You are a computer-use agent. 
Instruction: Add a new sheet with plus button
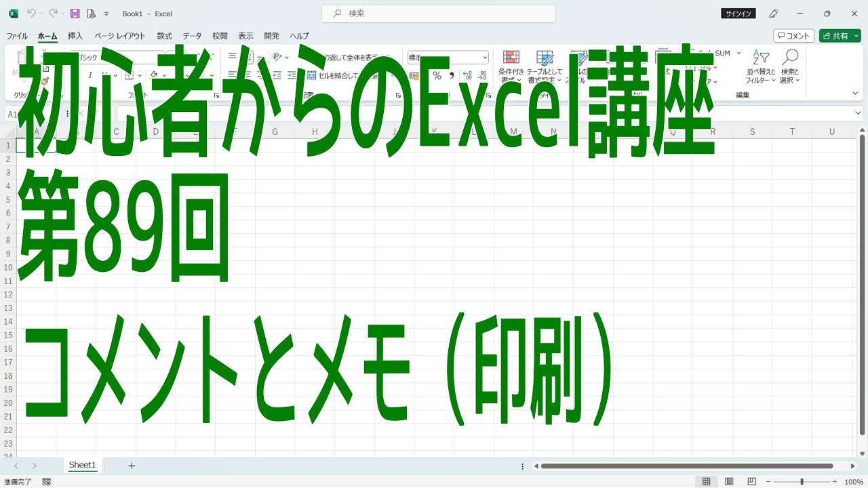(132, 466)
